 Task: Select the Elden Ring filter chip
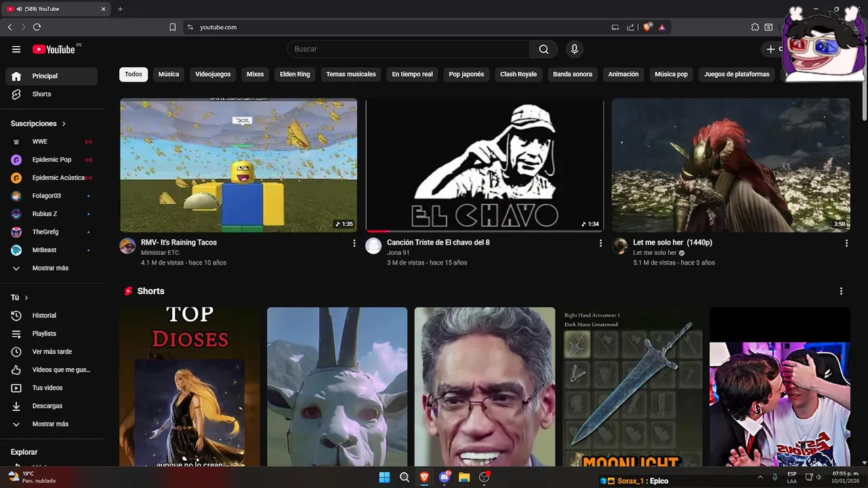click(x=295, y=75)
